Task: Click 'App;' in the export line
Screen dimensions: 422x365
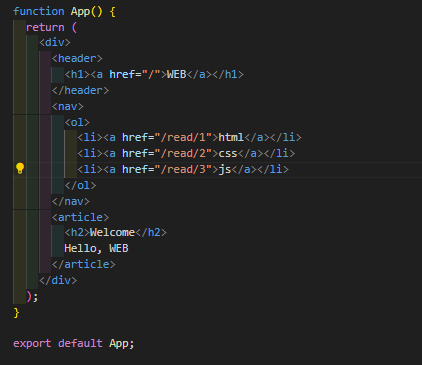Action: click(122, 343)
